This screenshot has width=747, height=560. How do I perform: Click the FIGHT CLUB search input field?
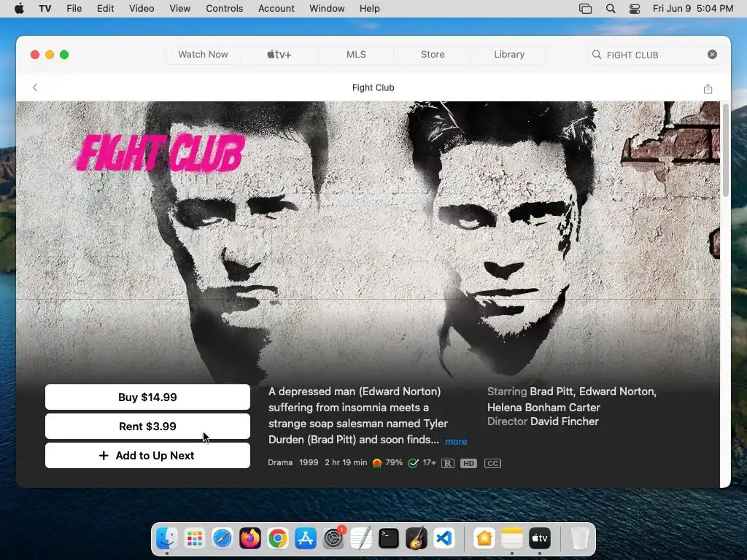[x=654, y=55]
